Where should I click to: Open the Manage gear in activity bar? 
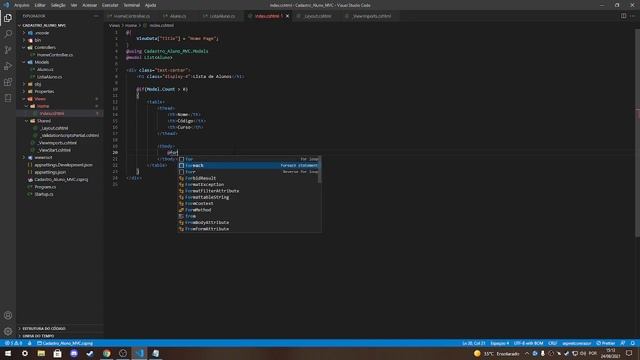point(8,331)
